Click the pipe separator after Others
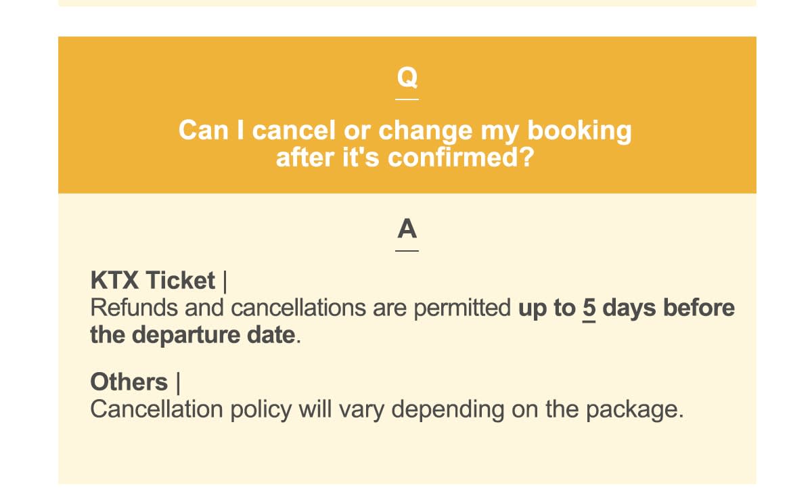This screenshot has width=812, height=504. (177, 383)
